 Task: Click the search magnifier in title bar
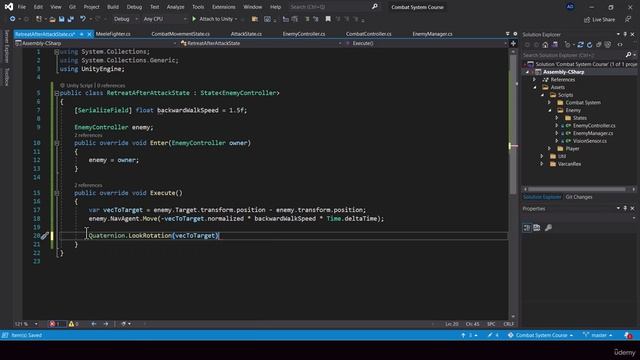375,7
